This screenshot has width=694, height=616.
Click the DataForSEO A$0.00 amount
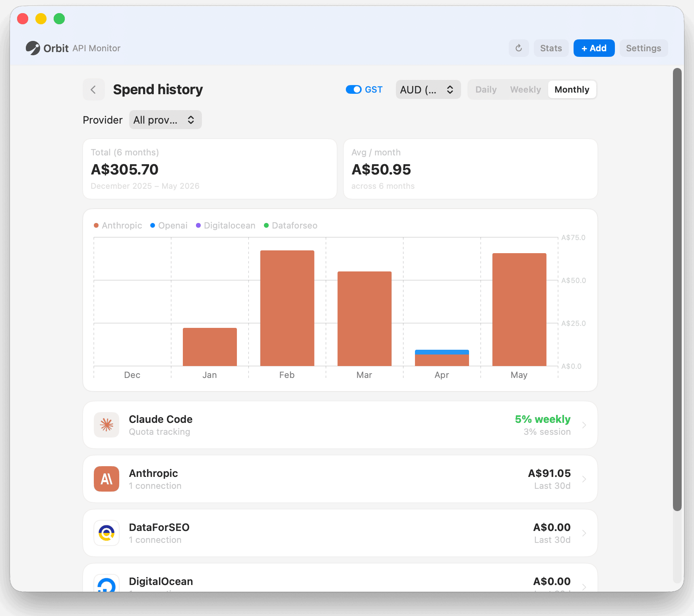(552, 527)
